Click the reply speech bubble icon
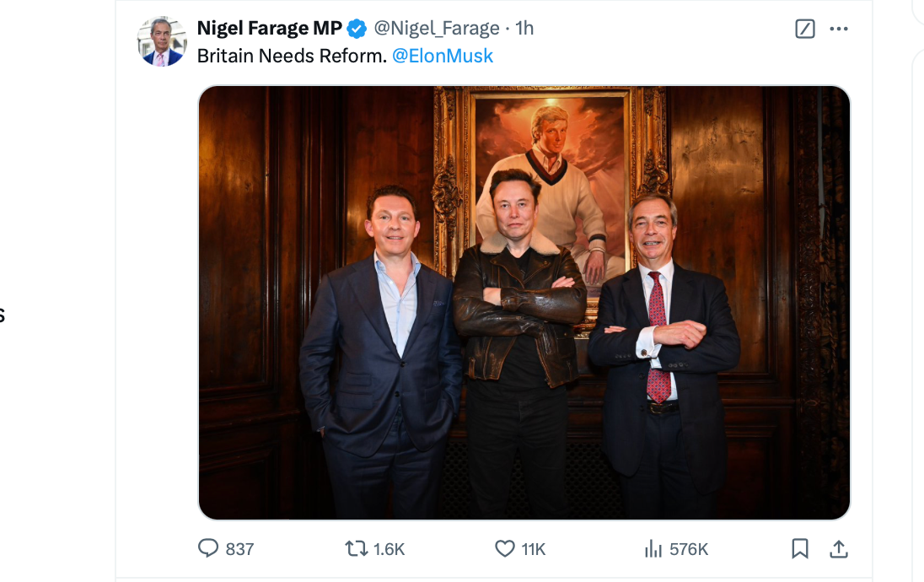The height and width of the screenshot is (582, 924). (208, 549)
